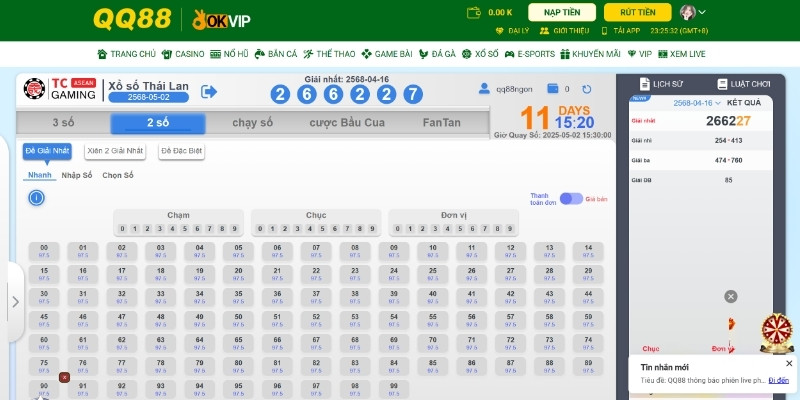Select digit 0 in the Chục filter
Screen dimensions: 800x400
coord(260,229)
